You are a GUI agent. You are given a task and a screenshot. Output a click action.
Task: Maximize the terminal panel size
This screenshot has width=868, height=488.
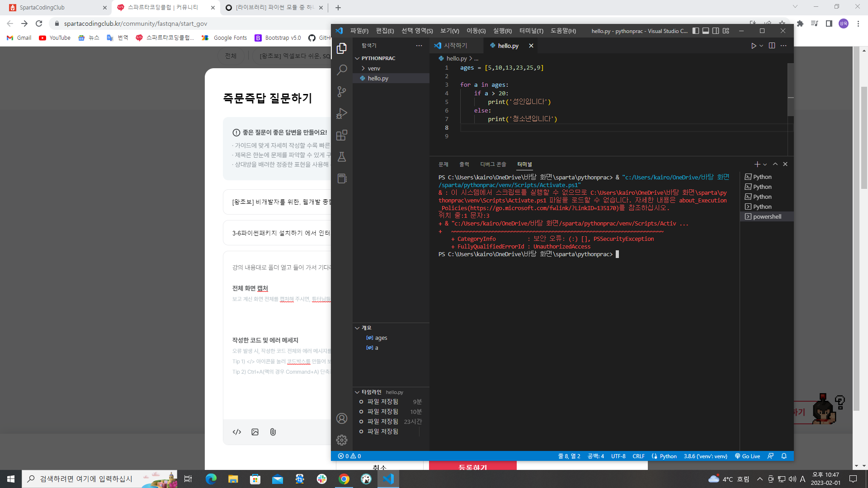[775, 164]
